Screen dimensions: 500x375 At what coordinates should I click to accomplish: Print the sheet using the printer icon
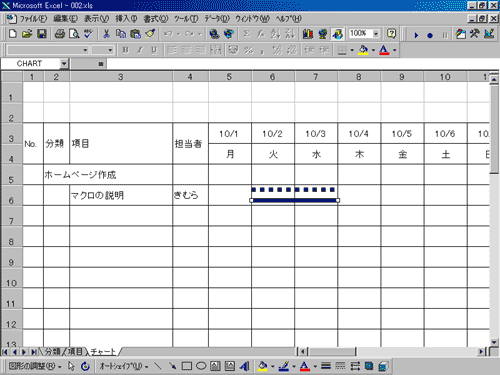point(60,34)
